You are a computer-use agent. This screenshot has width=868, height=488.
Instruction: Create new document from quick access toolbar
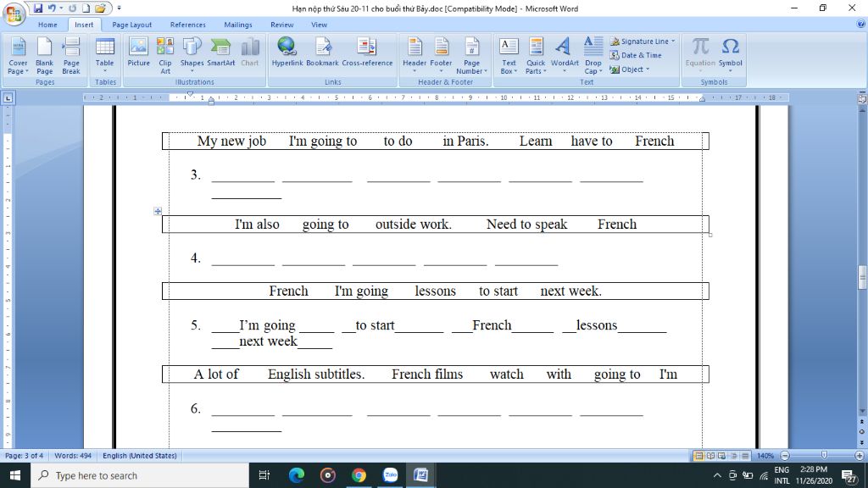pyautogui.click(x=86, y=8)
